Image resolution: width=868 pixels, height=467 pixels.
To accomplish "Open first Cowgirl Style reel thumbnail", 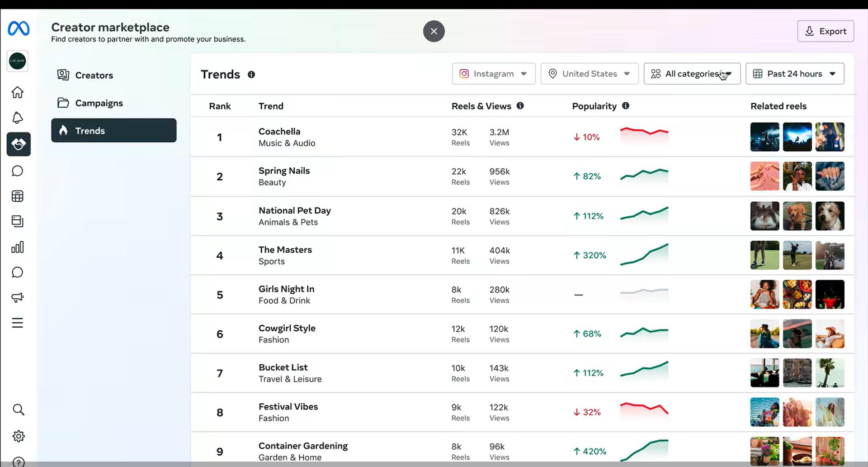I will click(765, 334).
